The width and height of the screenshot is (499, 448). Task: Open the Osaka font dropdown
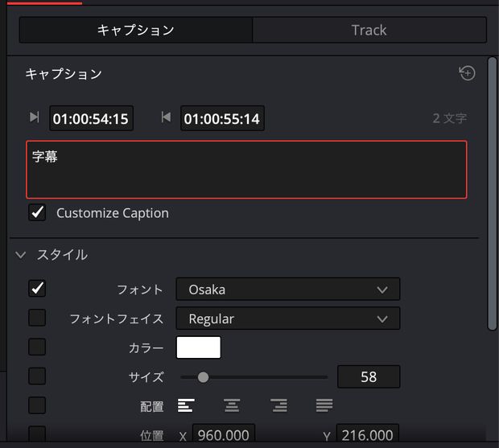point(288,289)
